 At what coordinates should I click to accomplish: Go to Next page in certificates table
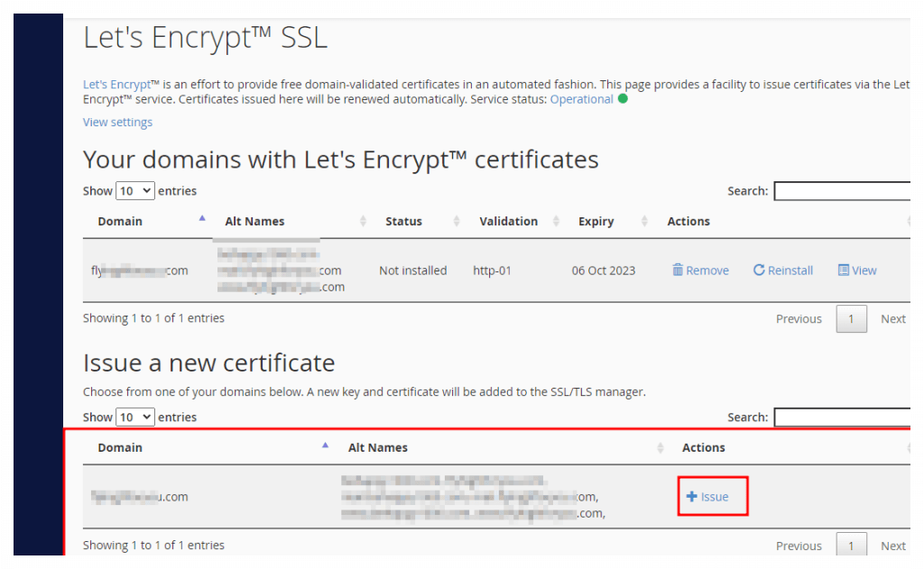(x=892, y=318)
